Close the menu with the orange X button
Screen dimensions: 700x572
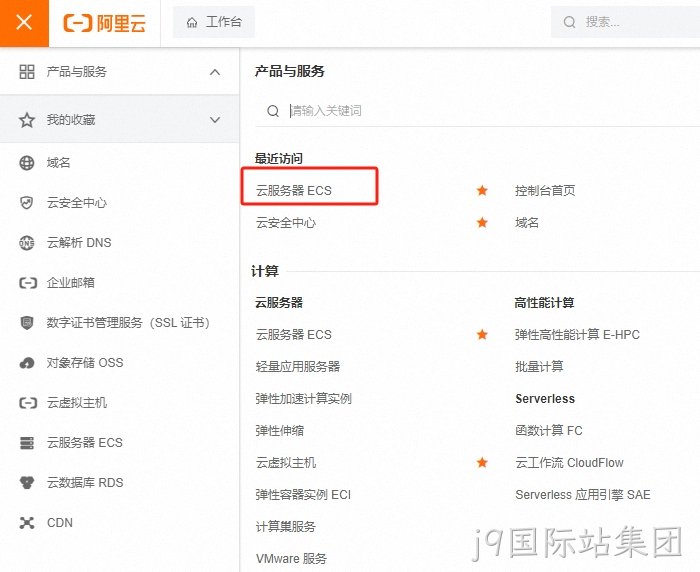coord(24,22)
